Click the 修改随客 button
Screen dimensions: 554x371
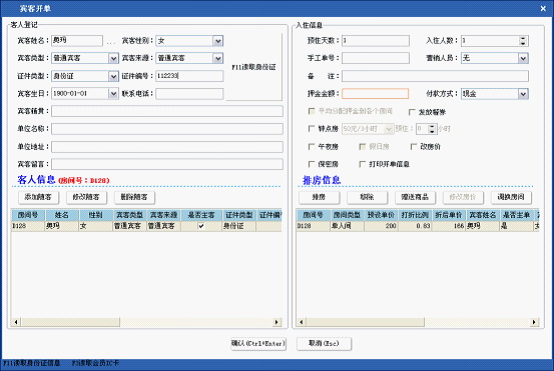coord(86,197)
